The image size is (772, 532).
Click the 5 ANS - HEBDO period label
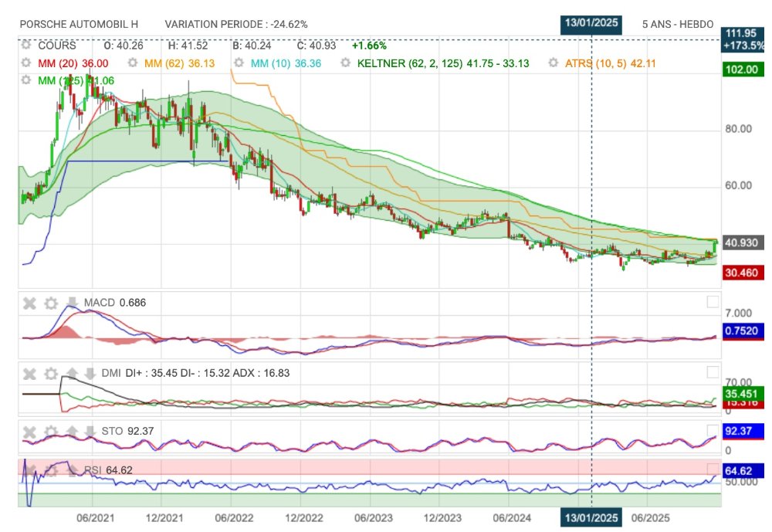[x=678, y=24]
